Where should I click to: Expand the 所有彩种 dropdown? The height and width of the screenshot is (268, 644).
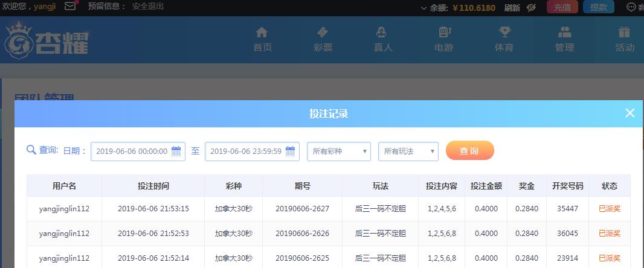point(339,152)
